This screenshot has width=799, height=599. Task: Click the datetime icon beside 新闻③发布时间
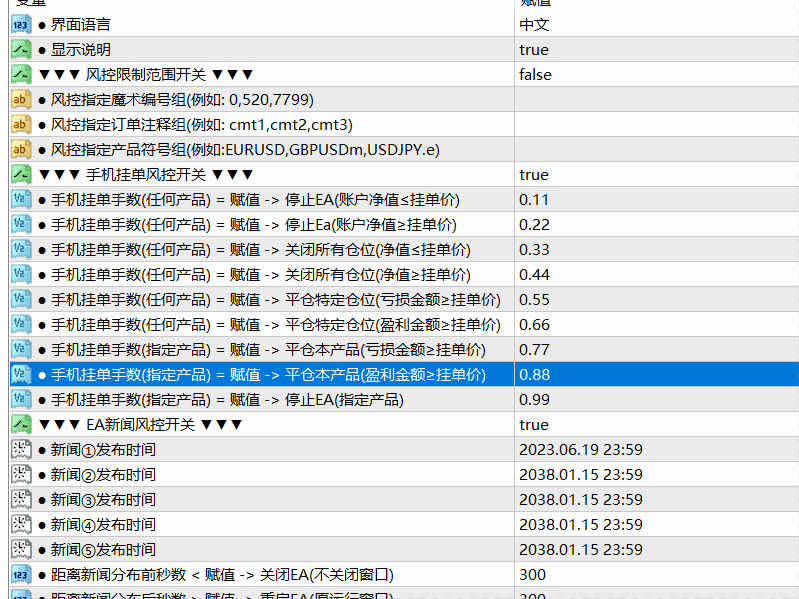[21, 499]
